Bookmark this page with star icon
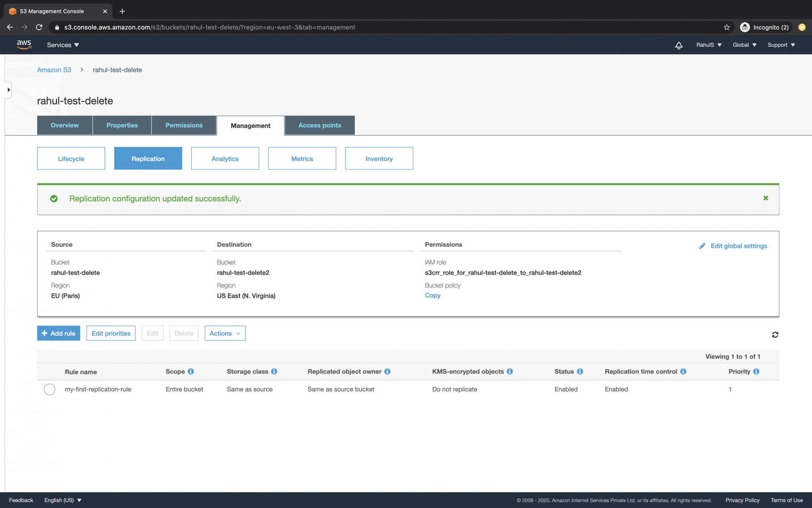Image resolution: width=812 pixels, height=508 pixels. pos(726,27)
